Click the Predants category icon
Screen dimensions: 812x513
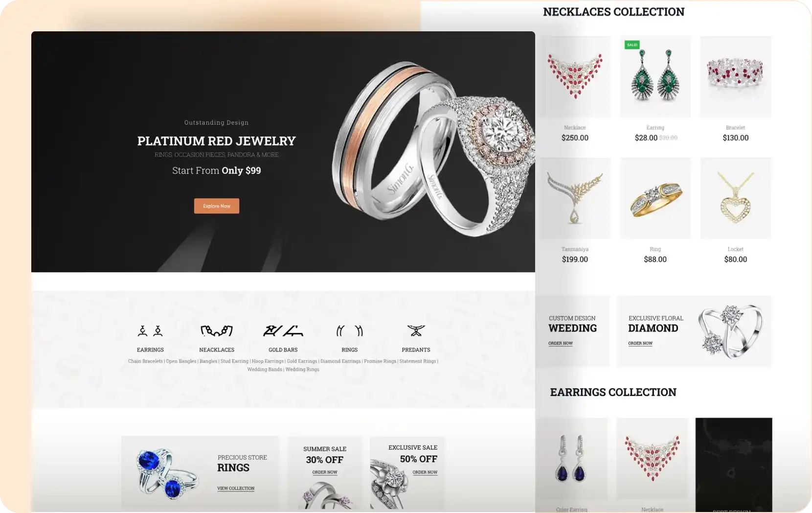pos(416,331)
